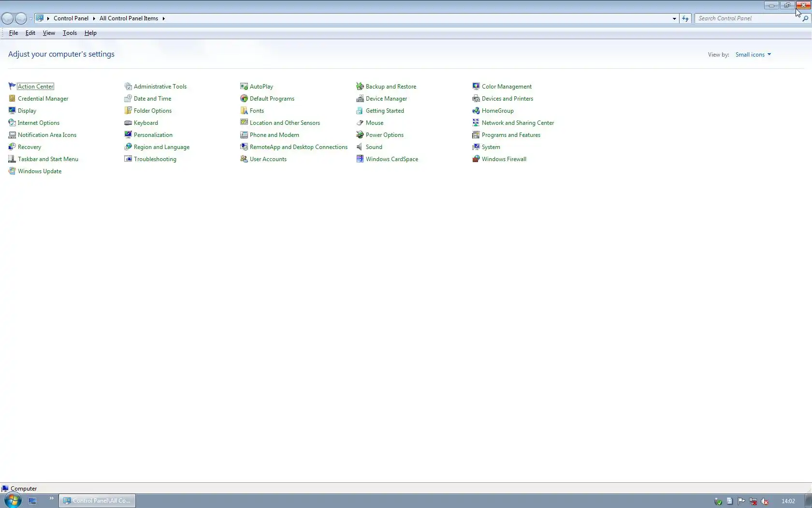Open Location and Other Sensors link

click(285, 123)
